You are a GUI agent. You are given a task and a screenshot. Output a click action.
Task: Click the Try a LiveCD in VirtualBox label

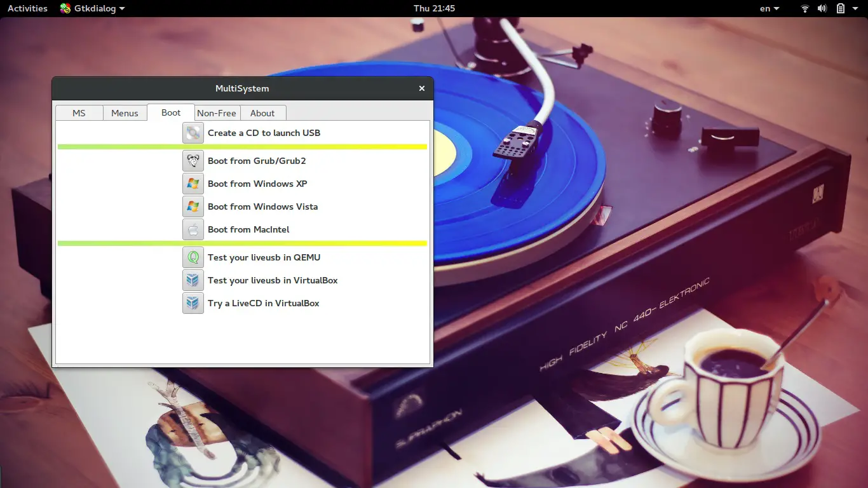click(263, 303)
